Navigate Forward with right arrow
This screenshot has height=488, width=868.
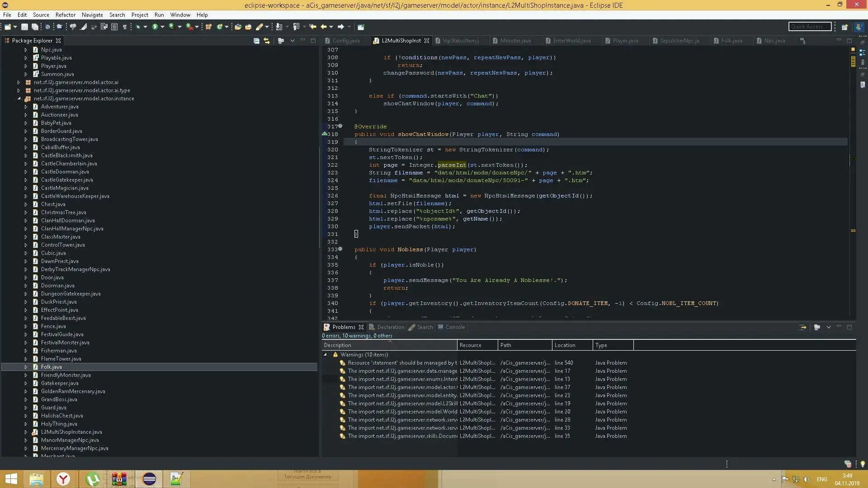(341, 27)
